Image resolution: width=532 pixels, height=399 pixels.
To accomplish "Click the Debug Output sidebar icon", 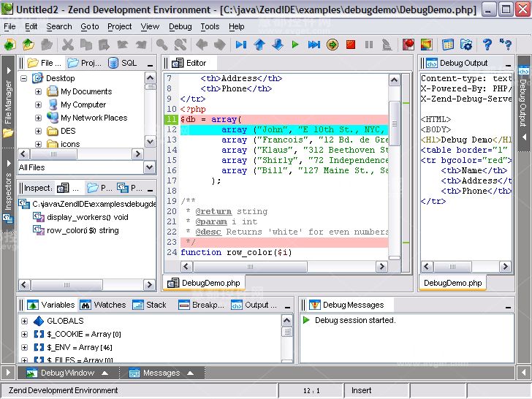I will click(524, 72).
